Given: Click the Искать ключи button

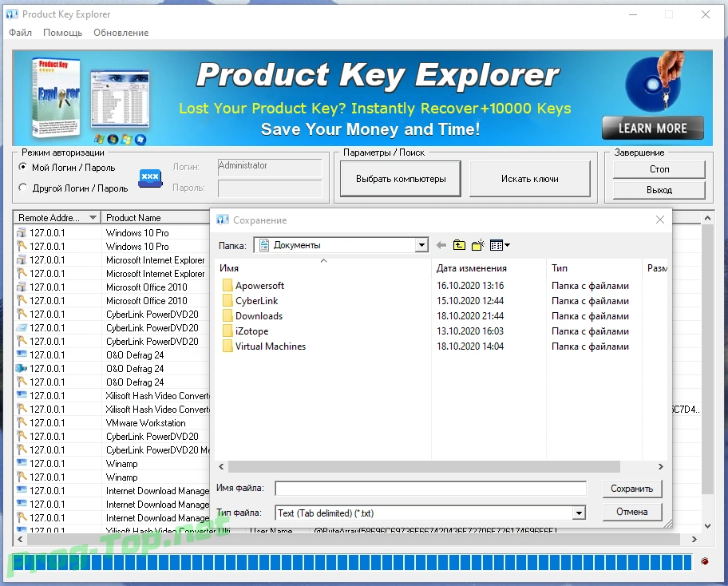Looking at the screenshot, I should tap(530, 179).
